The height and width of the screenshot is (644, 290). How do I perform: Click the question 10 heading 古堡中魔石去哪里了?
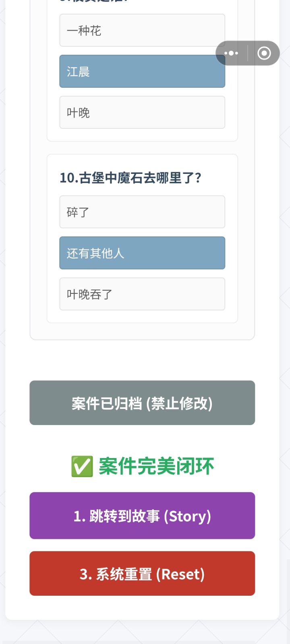(x=130, y=178)
